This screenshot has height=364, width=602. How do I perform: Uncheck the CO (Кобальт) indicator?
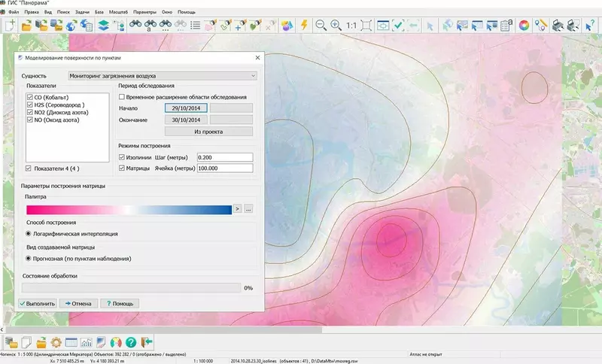point(29,98)
